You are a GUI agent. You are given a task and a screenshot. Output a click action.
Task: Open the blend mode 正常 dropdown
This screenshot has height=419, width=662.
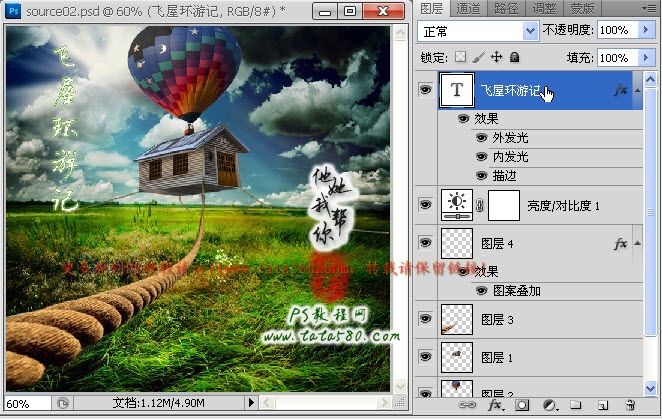point(530,31)
